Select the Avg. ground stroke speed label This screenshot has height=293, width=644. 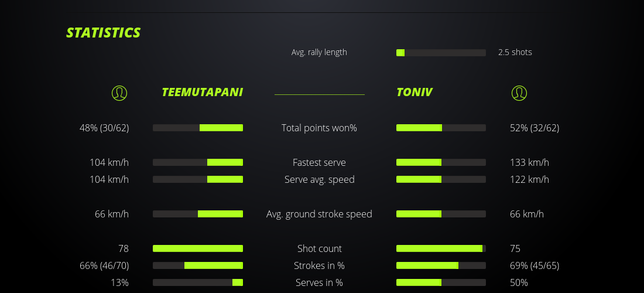pos(319,214)
